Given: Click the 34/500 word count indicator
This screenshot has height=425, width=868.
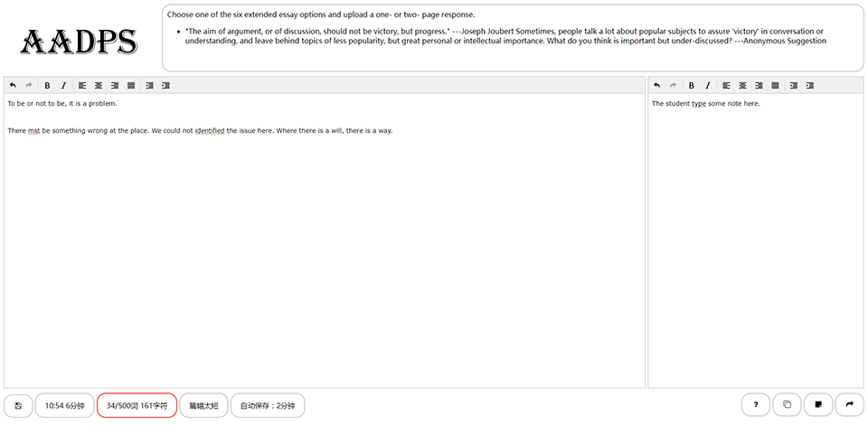Looking at the screenshot, I should (137, 406).
